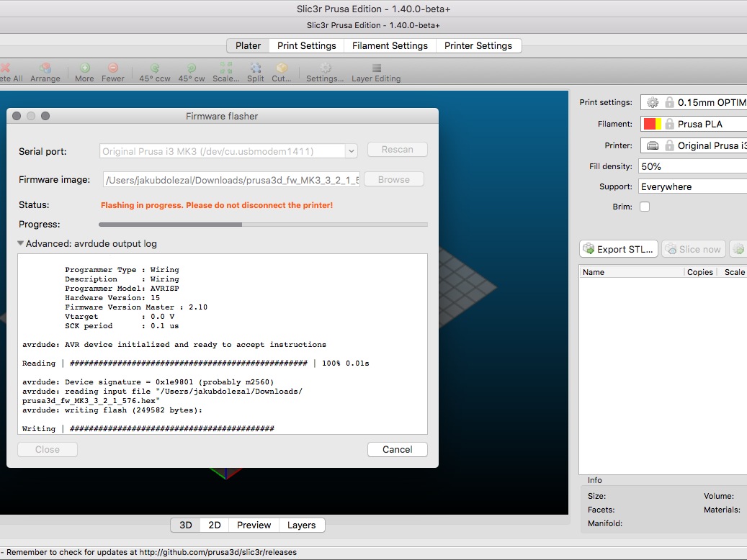Switch to the Plater tab
This screenshot has height=560, width=747.
pyautogui.click(x=248, y=46)
